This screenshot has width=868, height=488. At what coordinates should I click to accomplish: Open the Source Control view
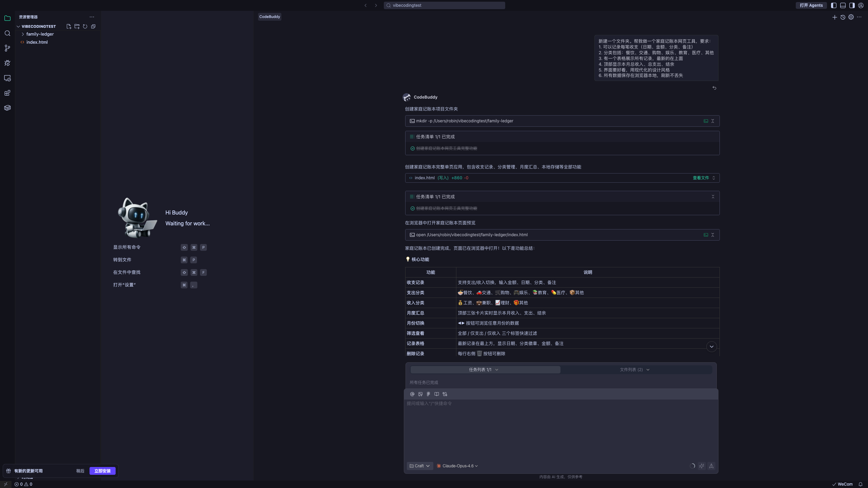7,48
